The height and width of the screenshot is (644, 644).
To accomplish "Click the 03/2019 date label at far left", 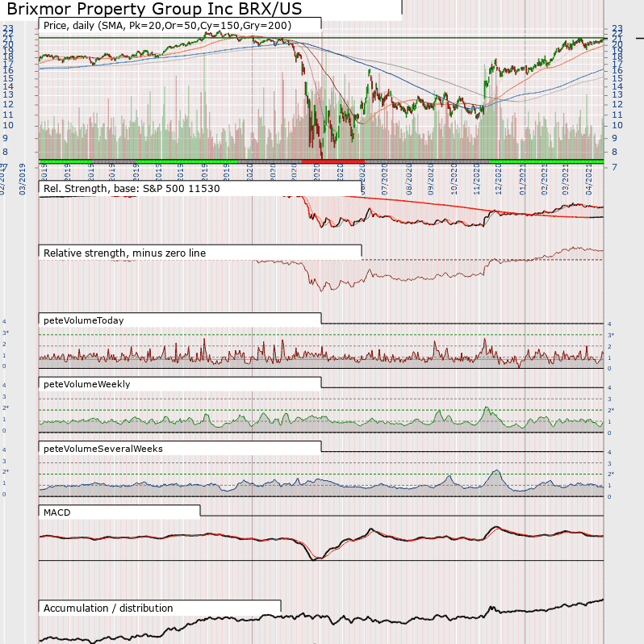I will 22,179.
